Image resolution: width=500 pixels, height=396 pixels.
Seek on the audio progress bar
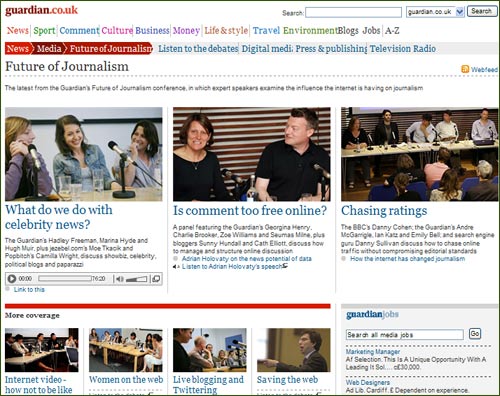pos(65,278)
